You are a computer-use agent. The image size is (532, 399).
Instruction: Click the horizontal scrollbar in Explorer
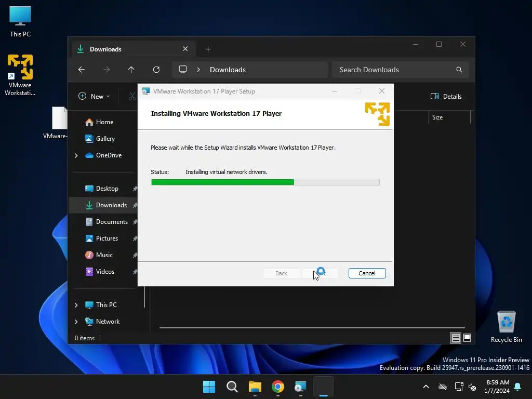pyautogui.click(x=312, y=328)
